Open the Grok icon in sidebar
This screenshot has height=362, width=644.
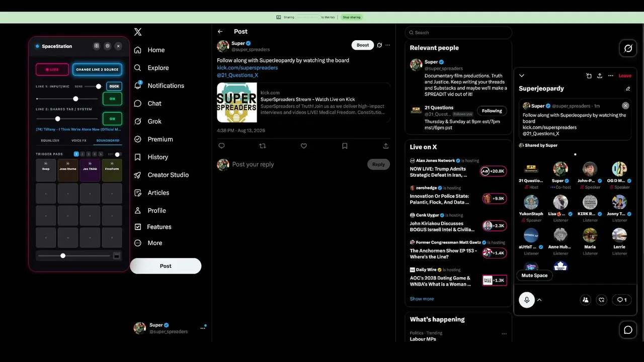(138, 121)
